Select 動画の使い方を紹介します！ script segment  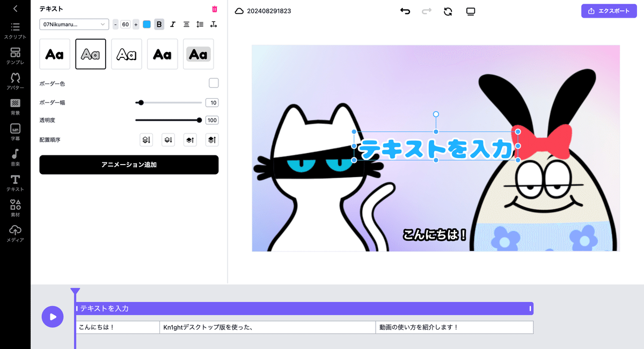454,327
